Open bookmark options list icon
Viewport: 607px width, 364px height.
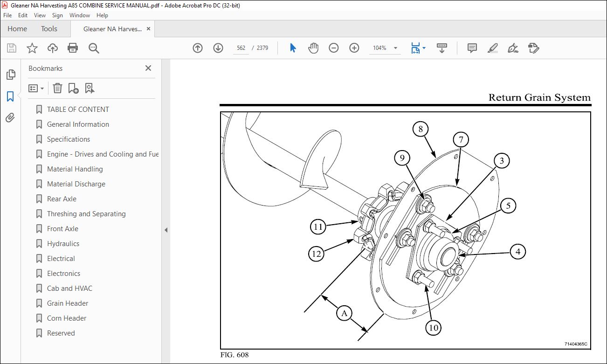36,88
